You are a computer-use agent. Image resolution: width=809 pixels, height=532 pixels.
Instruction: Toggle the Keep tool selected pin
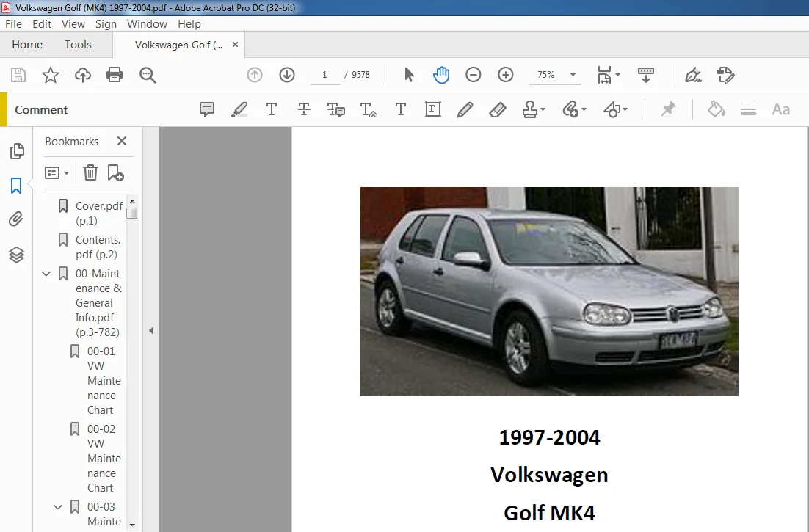pos(668,109)
